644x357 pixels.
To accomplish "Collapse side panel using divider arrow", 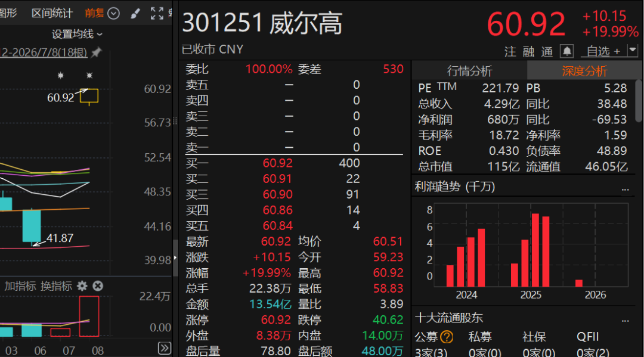I will click(175, 257).
